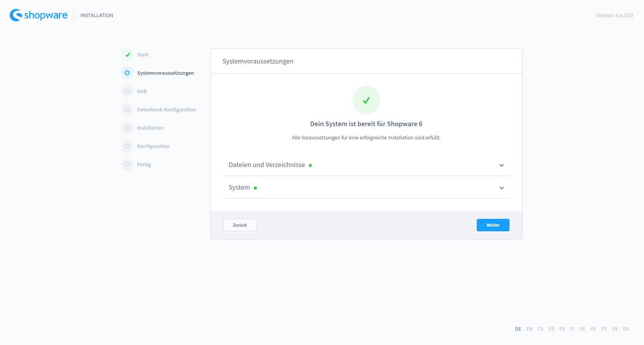Click the step circle next to Datenbank-Konfiguration
This screenshot has height=345, width=644.
[x=127, y=109]
